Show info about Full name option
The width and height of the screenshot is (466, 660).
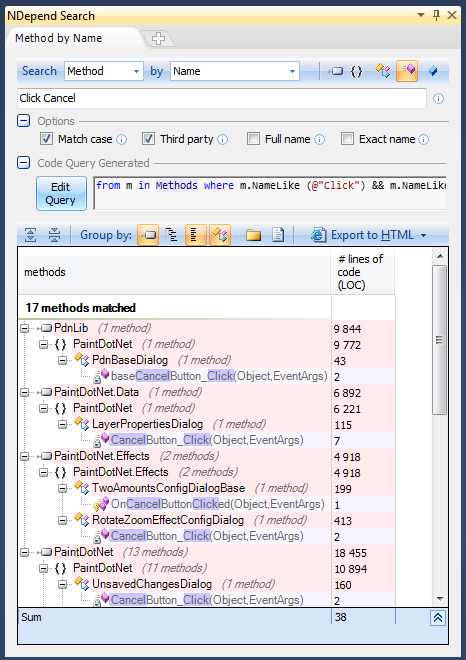pyautogui.click(x=320, y=139)
